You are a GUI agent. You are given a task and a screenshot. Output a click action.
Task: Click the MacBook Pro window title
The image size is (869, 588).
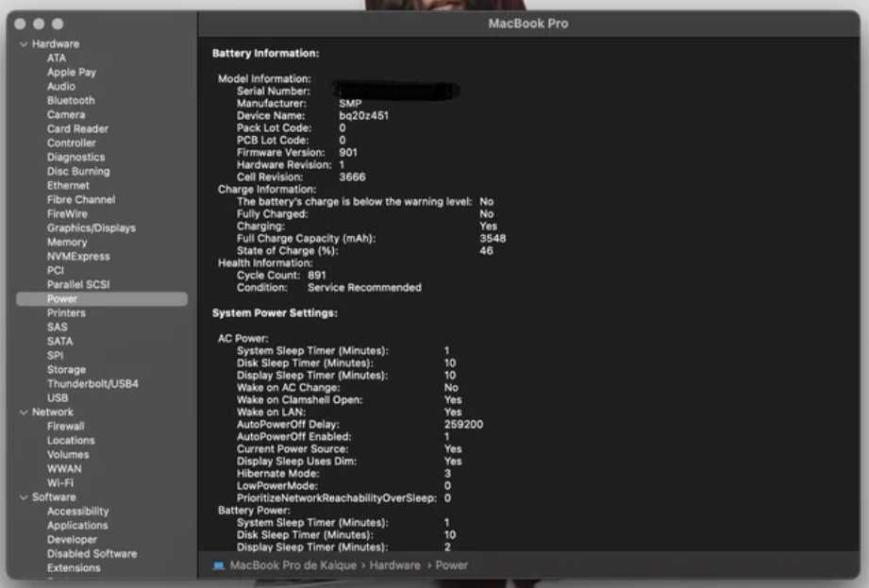click(528, 24)
